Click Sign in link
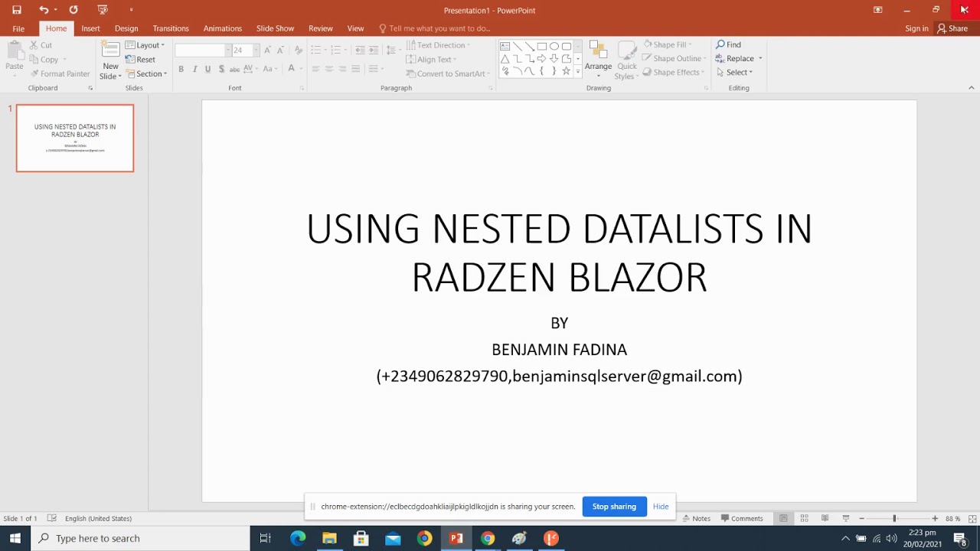 pos(916,28)
